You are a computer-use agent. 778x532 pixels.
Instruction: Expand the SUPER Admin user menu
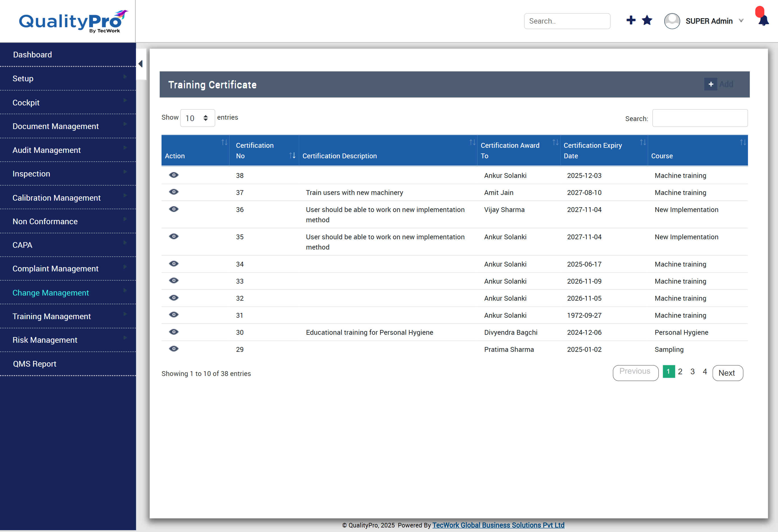tap(709, 21)
